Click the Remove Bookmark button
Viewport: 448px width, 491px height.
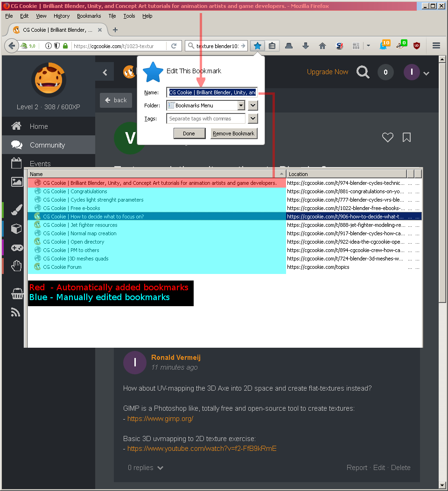pyautogui.click(x=233, y=133)
